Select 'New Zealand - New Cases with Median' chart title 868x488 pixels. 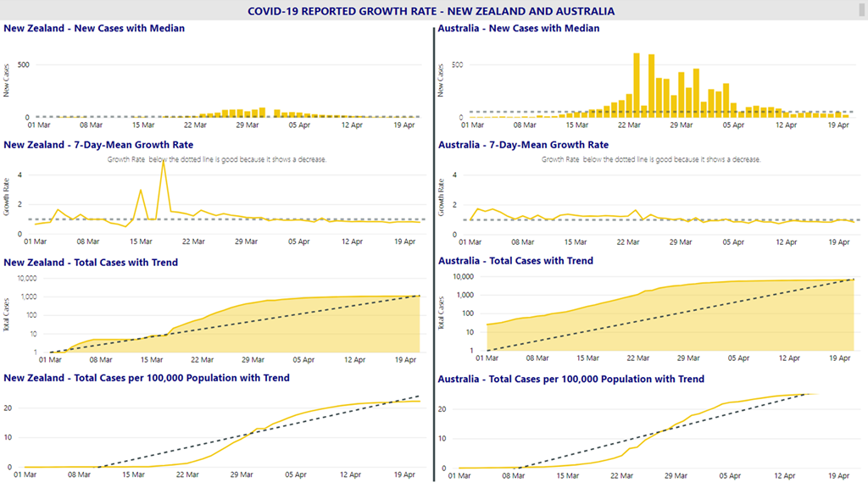(x=94, y=28)
